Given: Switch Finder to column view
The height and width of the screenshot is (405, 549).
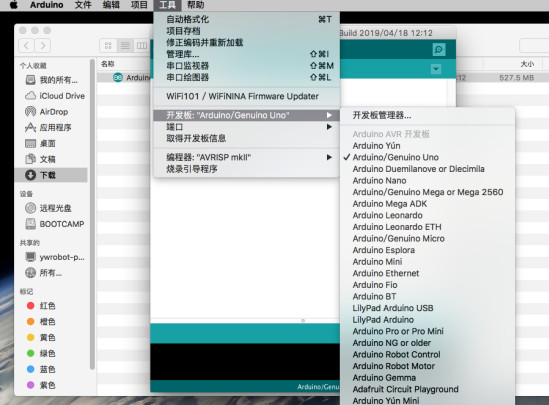Looking at the screenshot, I should pyautogui.click(x=141, y=46).
